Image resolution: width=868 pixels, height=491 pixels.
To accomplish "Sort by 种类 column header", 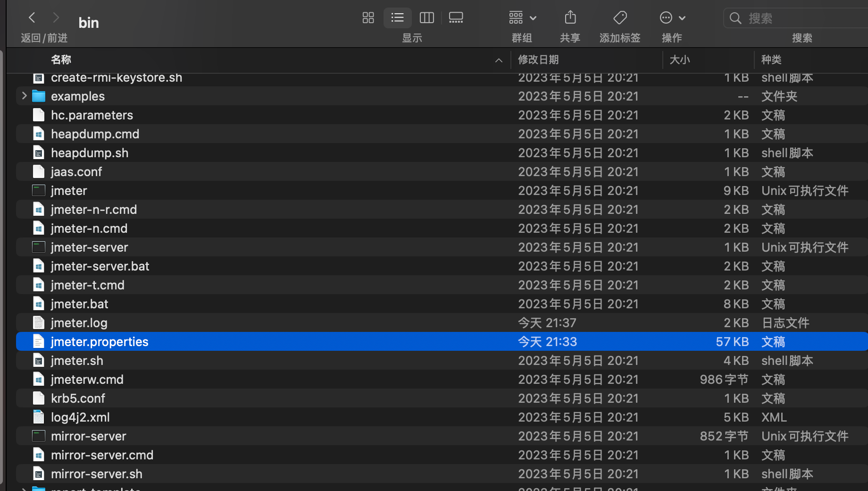I will [771, 59].
